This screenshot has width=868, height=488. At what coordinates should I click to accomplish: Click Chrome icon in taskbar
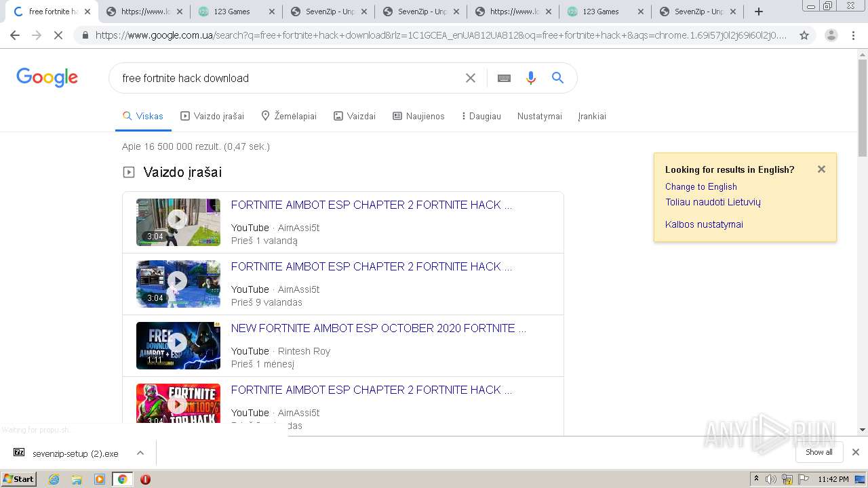click(122, 479)
